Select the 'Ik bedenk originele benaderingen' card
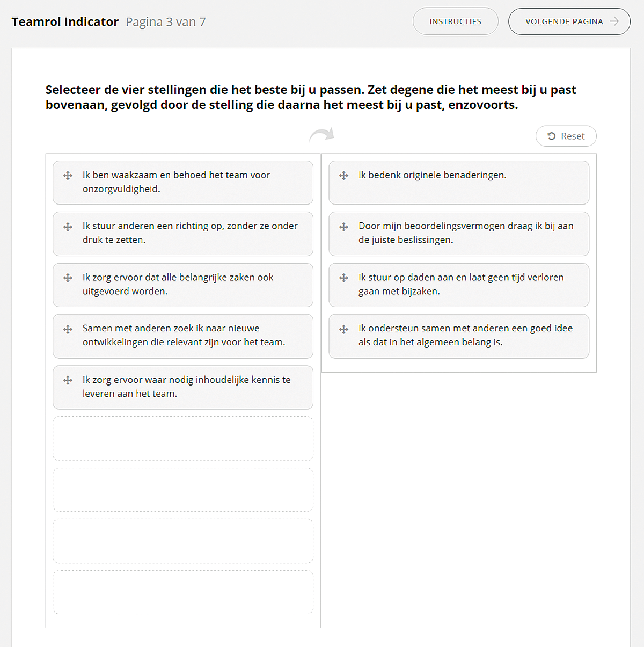644x647 pixels. pos(459,183)
